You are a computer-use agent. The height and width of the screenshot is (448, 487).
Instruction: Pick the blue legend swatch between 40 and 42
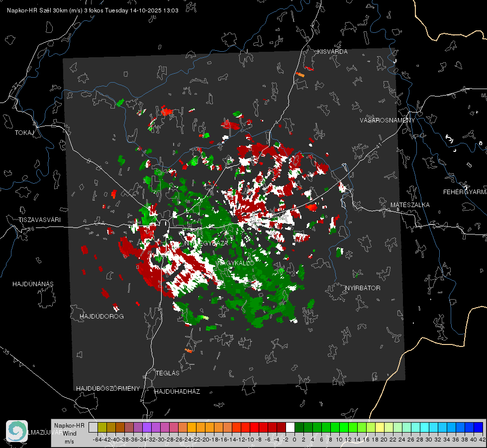click(479, 427)
